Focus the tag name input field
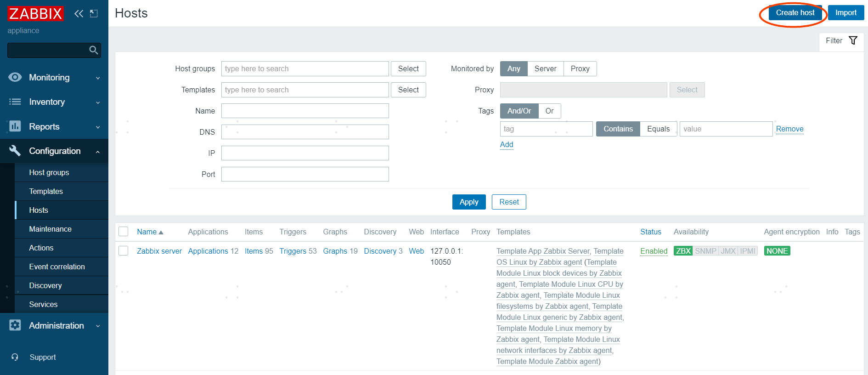 [546, 129]
